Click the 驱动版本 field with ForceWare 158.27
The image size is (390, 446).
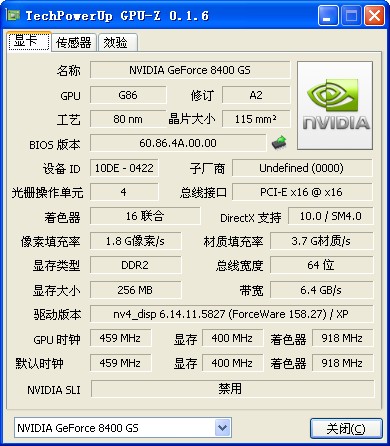point(232,314)
